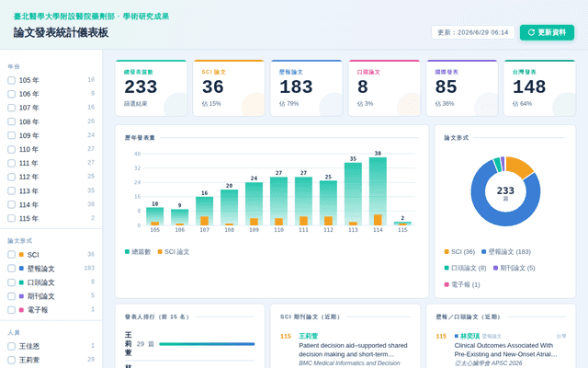Open the 台灣發表 148 card
Viewport: 588px width, 368px height.
pos(539,88)
